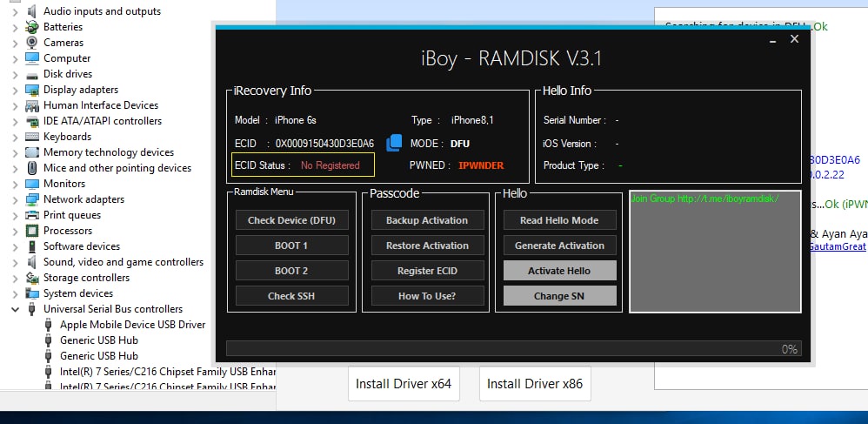The image size is (868, 424).
Task: Expand the Cameras node
Action: click(15, 43)
